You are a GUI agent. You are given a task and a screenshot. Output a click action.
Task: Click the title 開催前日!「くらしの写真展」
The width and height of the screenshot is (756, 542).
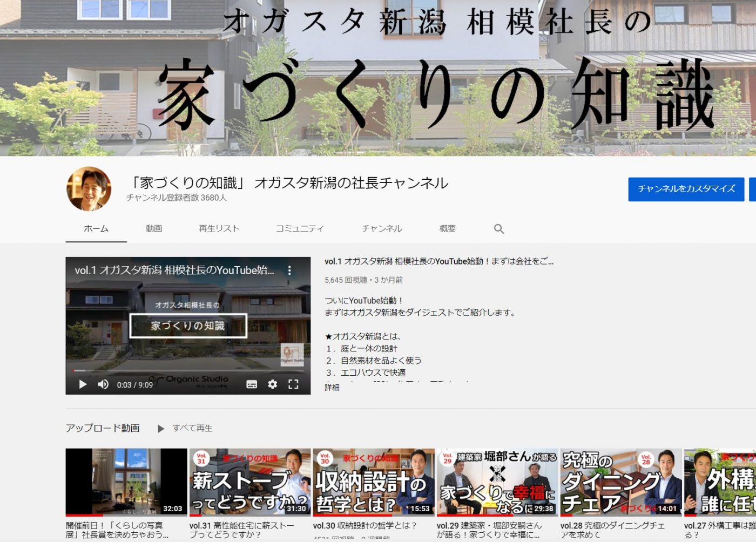(x=117, y=530)
